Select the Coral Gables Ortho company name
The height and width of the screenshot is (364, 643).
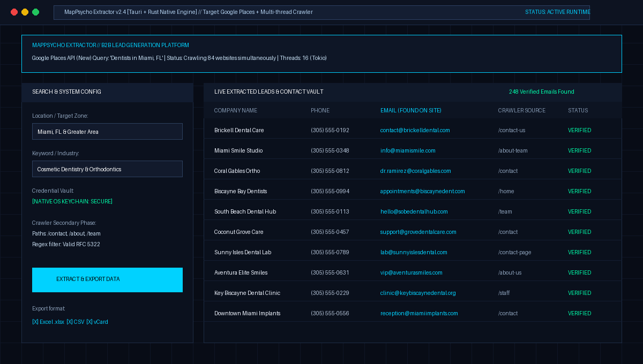pyautogui.click(x=237, y=171)
